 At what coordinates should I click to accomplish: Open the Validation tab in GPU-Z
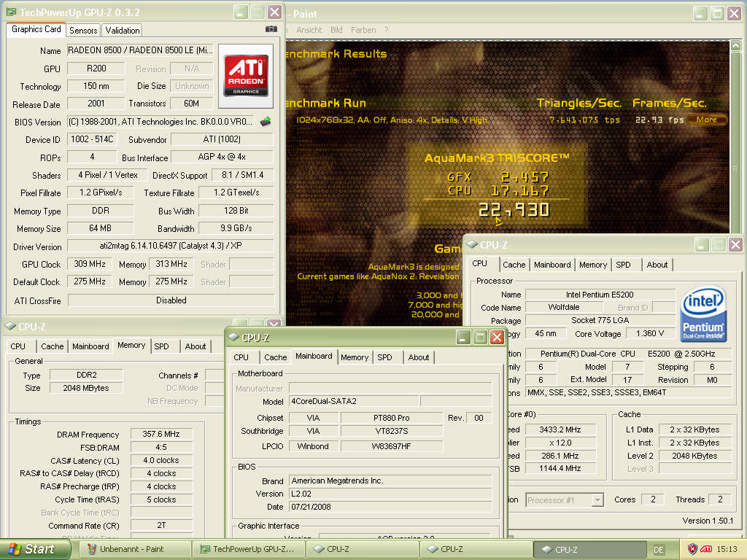(x=123, y=31)
